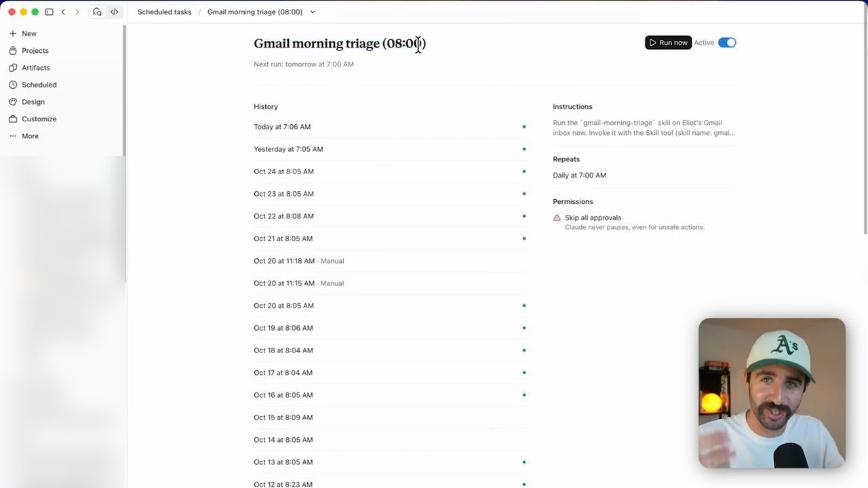Open the Oct 18 at 8:04 AM run

point(391,350)
